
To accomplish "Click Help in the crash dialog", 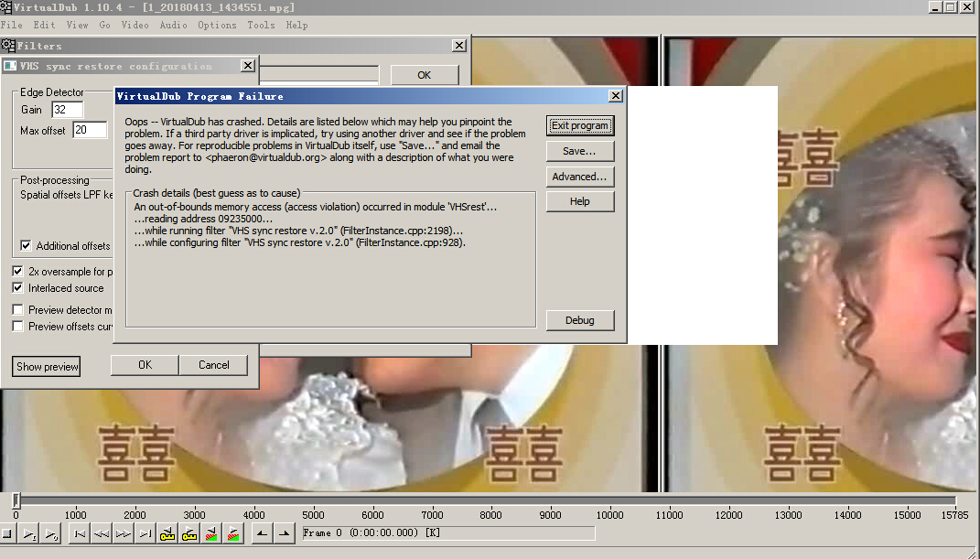I will [x=580, y=202].
